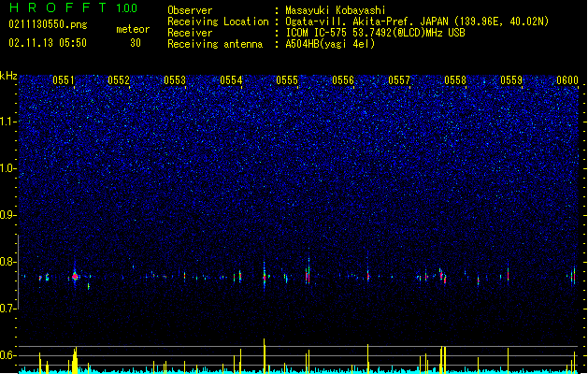Viewport: 588px width, 374px height.
Task: Click the 0553 time marker
Action: [175, 80]
